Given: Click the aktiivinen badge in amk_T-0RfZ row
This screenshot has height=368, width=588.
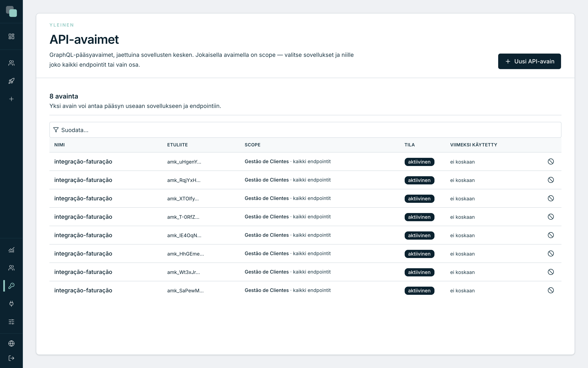Looking at the screenshot, I should pyautogui.click(x=419, y=217).
